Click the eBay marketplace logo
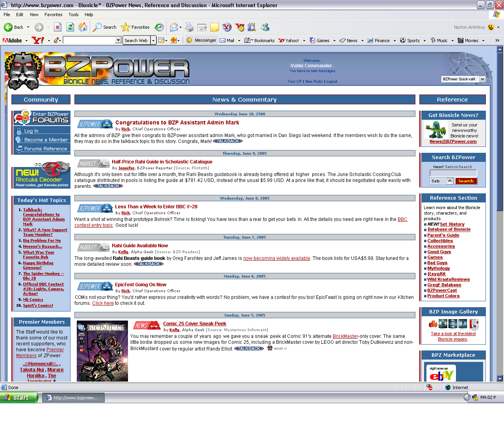 (441, 373)
